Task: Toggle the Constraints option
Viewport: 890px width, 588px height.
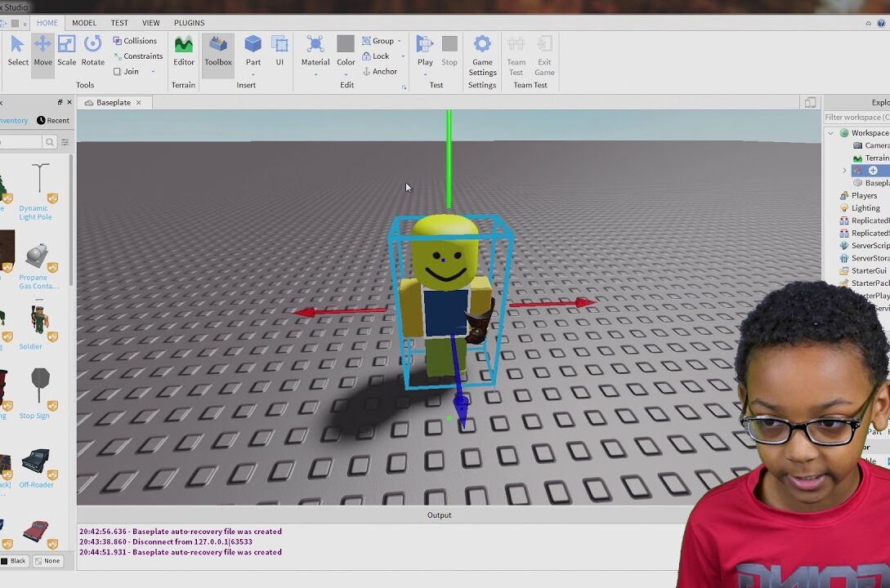Action: 138,56
